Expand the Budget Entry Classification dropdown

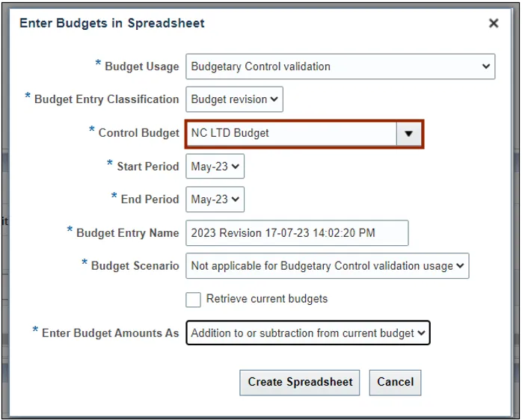pyautogui.click(x=234, y=99)
